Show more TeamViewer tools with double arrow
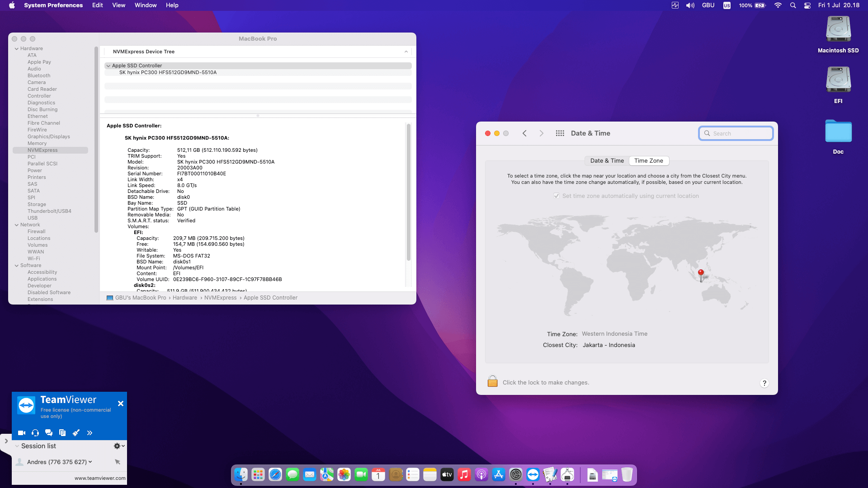The height and width of the screenshot is (488, 868). coord(90,433)
